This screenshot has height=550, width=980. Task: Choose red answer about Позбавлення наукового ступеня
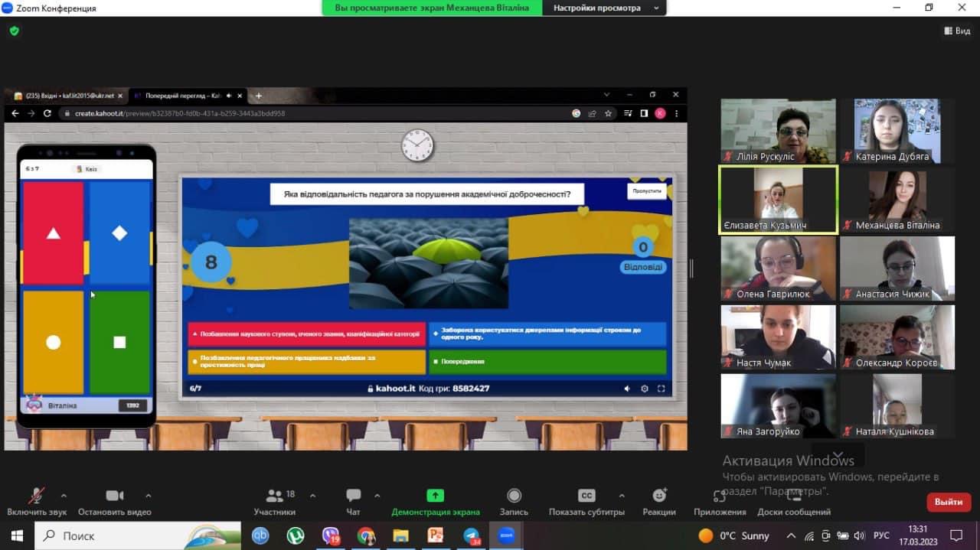pos(307,334)
